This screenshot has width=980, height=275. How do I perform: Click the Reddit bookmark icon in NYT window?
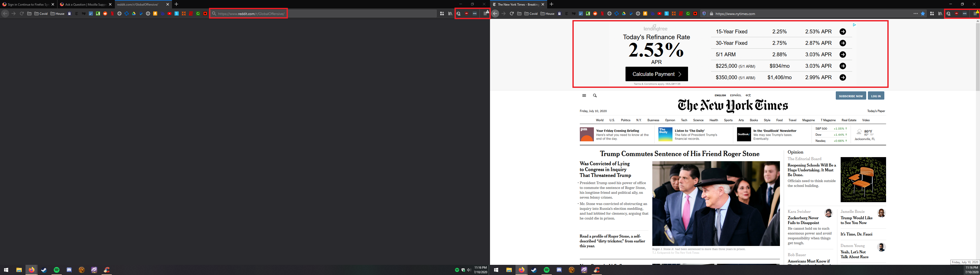tap(595, 14)
